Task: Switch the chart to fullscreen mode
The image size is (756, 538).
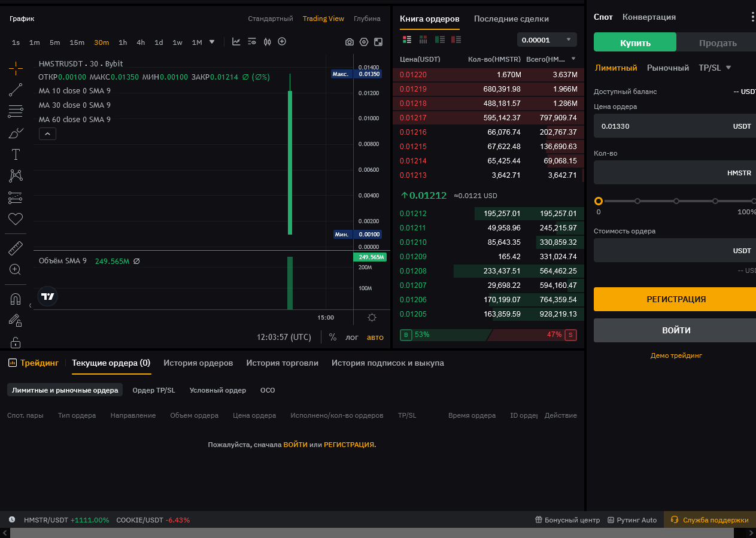Action: [378, 42]
